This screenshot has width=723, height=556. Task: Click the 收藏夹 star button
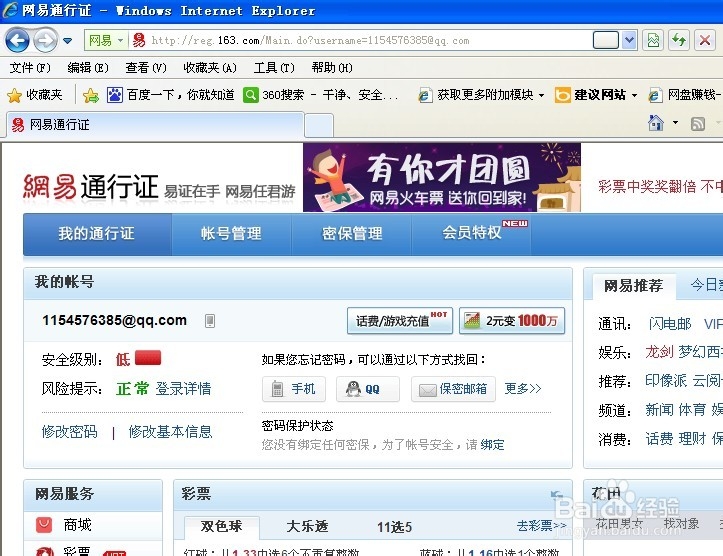point(35,95)
